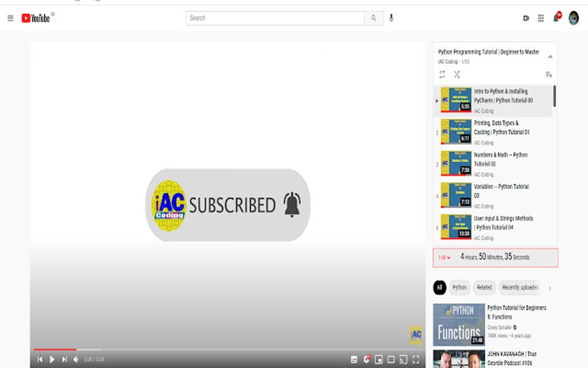Collapse the playlist panel chevron
Screen dimensions: 588x368
tap(549, 56)
